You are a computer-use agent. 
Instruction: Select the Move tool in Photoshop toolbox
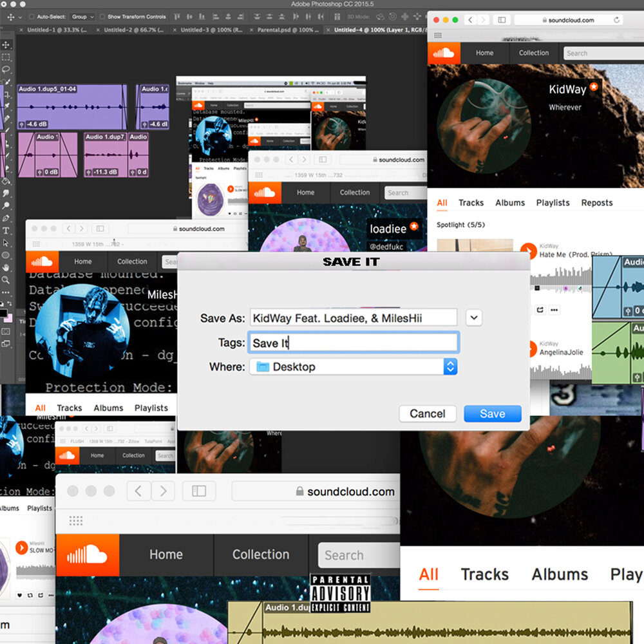[x=6, y=44]
